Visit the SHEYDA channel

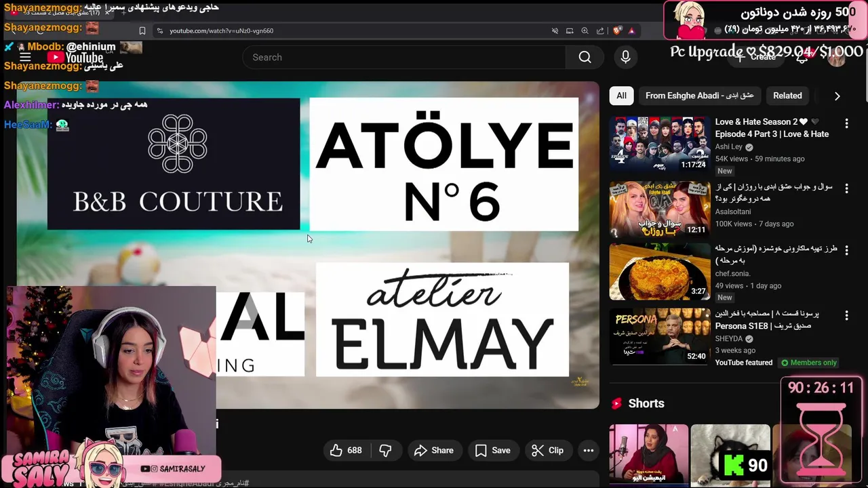pyautogui.click(x=729, y=338)
